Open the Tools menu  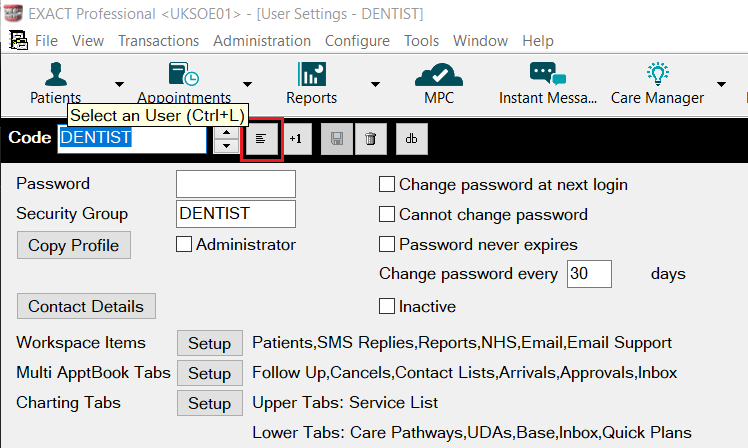point(421,41)
